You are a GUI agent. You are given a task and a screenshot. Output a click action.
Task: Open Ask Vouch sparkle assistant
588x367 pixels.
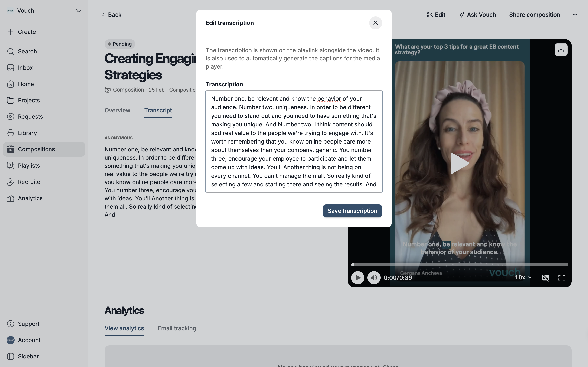(478, 15)
